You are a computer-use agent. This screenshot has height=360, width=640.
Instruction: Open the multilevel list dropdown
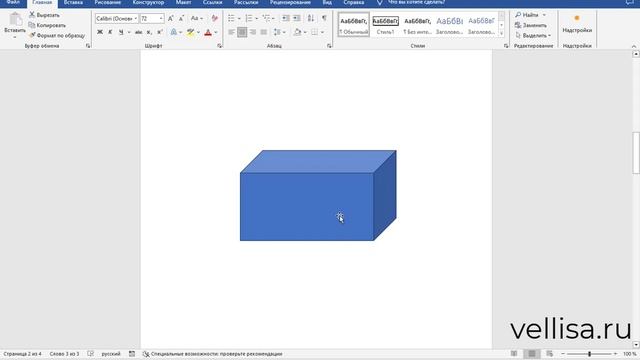pyautogui.click(x=273, y=18)
